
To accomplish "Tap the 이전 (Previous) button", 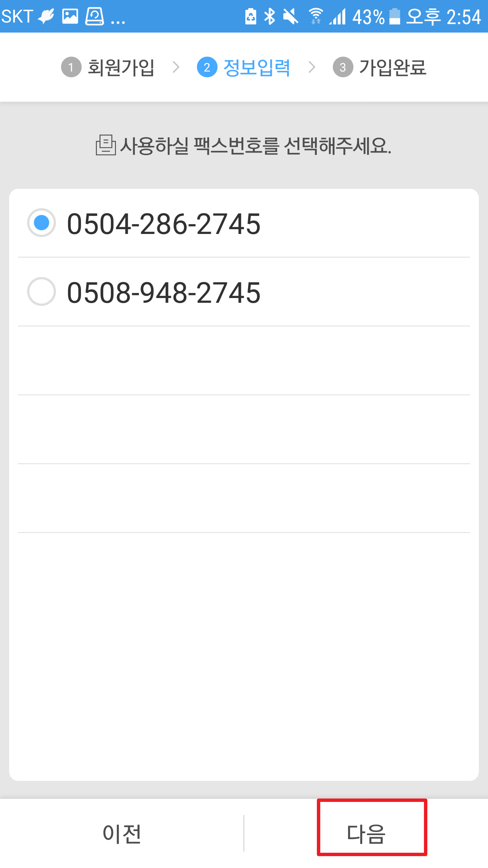I will pos(122,833).
